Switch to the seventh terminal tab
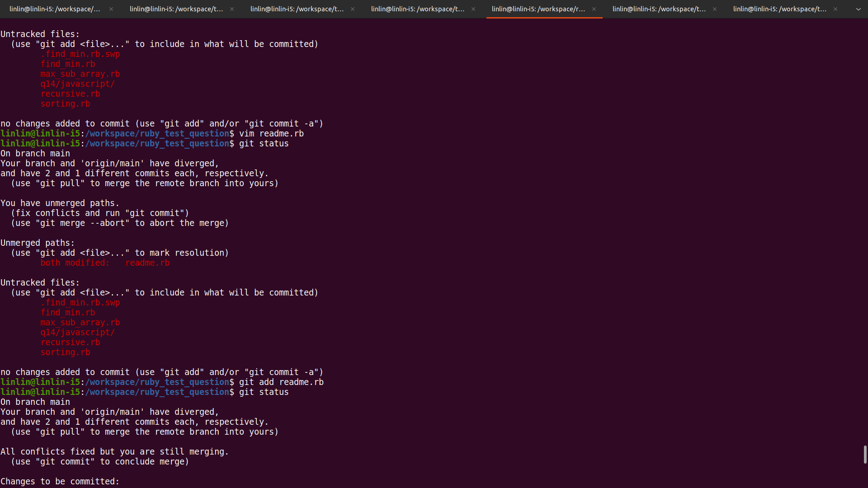The width and height of the screenshot is (868, 488). click(x=779, y=9)
